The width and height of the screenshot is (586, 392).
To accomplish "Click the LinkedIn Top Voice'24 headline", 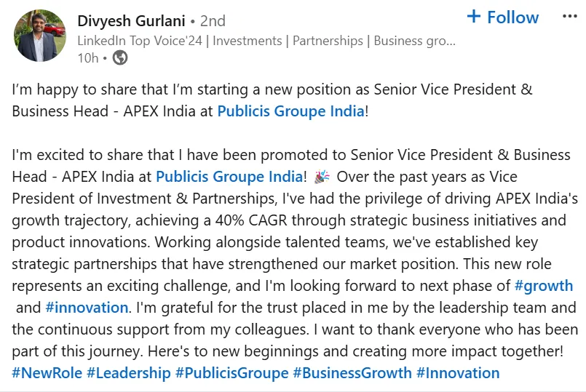I will click(266, 41).
